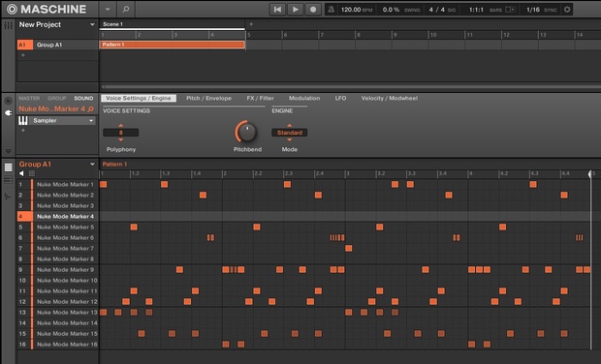Click the Maschine logo icon

[x=12, y=9]
